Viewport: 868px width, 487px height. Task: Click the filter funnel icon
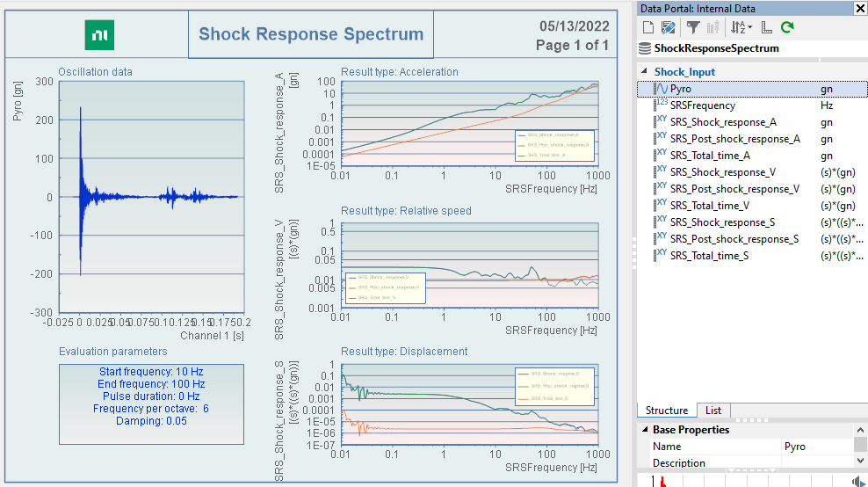coord(692,27)
